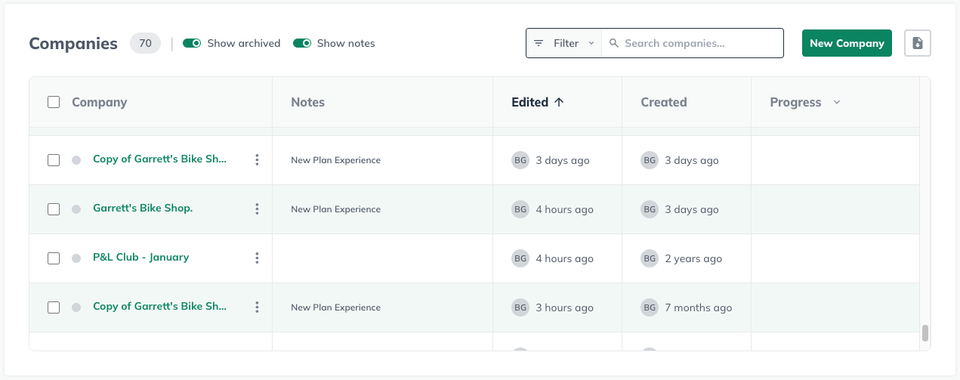Click '2 years ago' created text
This screenshot has height=380, width=960.
tap(694, 259)
